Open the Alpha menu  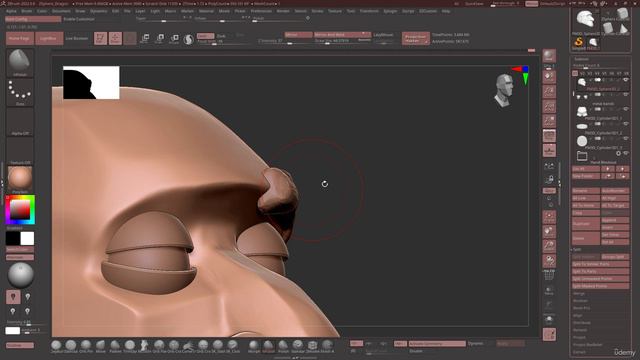click(11, 11)
